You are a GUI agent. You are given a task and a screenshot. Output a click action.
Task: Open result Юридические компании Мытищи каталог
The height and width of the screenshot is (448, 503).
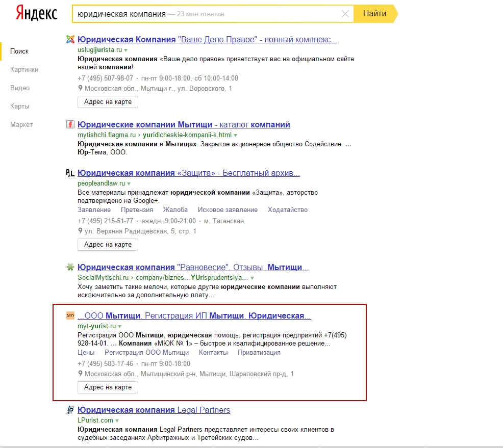click(184, 124)
